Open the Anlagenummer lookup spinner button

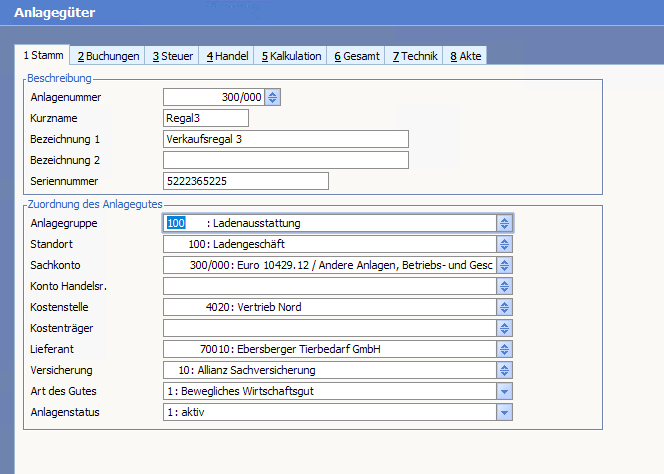pos(273,97)
